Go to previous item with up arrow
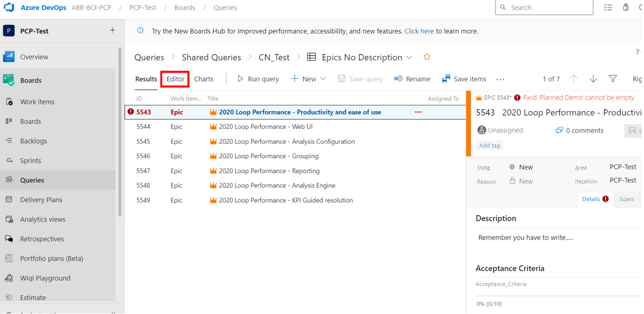 574,79
